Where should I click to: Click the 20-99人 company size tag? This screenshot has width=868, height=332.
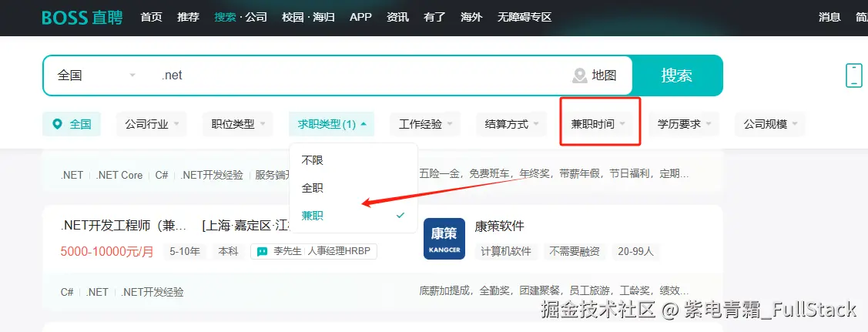[636, 251]
